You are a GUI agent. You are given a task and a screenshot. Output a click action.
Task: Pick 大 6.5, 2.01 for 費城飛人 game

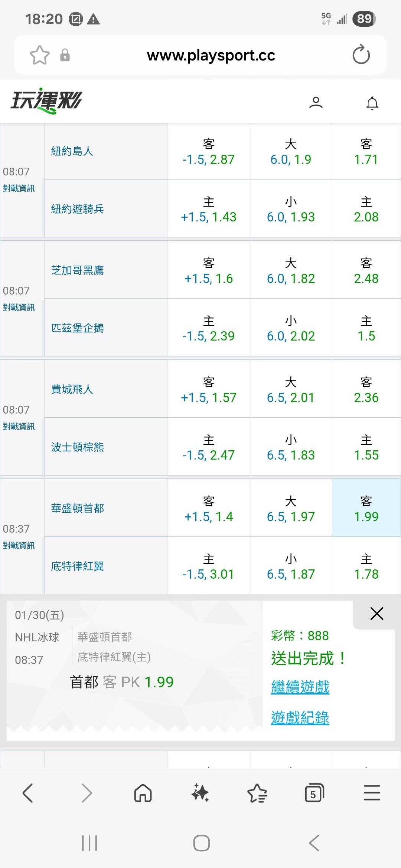pos(291,389)
